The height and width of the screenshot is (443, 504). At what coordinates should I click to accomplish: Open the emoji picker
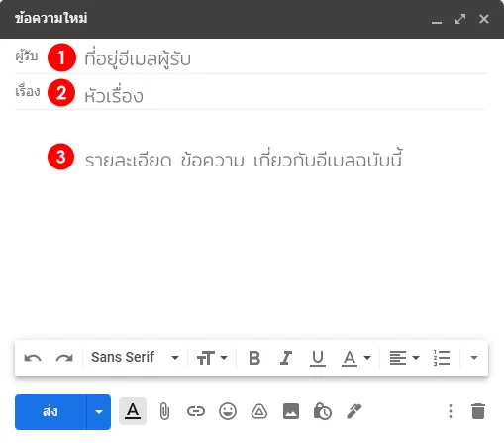click(228, 411)
